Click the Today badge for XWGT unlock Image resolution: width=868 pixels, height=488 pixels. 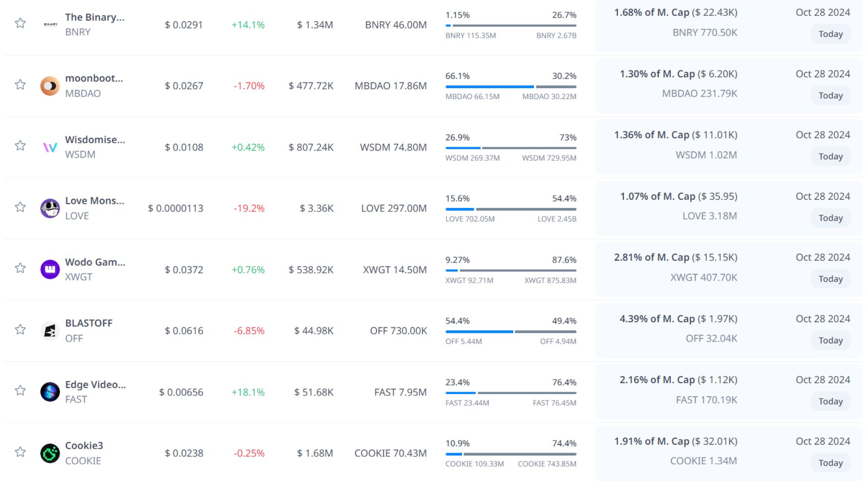tap(830, 279)
